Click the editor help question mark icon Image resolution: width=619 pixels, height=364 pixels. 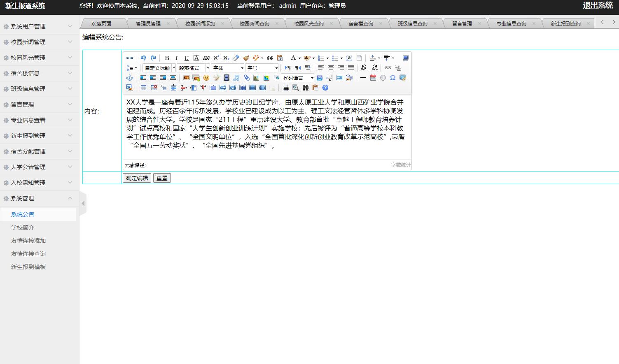tap(325, 87)
